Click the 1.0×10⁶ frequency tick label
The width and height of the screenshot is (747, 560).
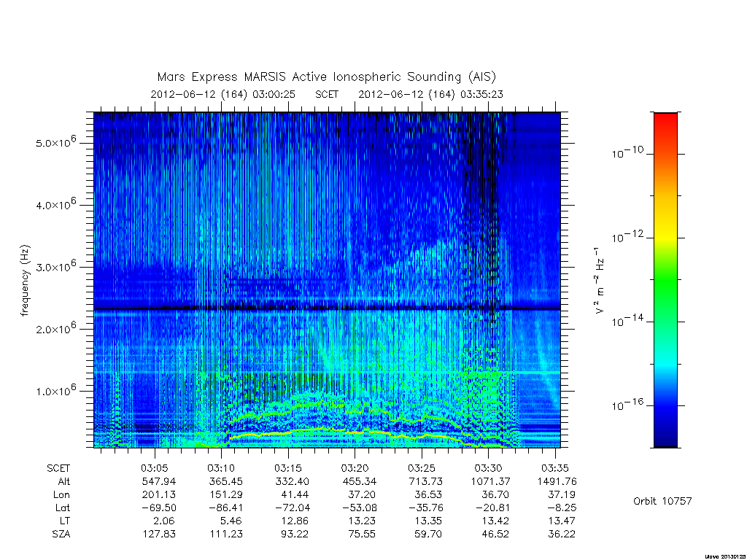55,390
